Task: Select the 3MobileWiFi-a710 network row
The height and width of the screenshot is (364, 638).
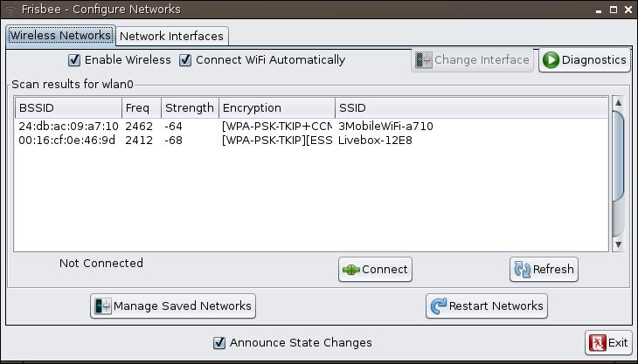Action: point(385,126)
